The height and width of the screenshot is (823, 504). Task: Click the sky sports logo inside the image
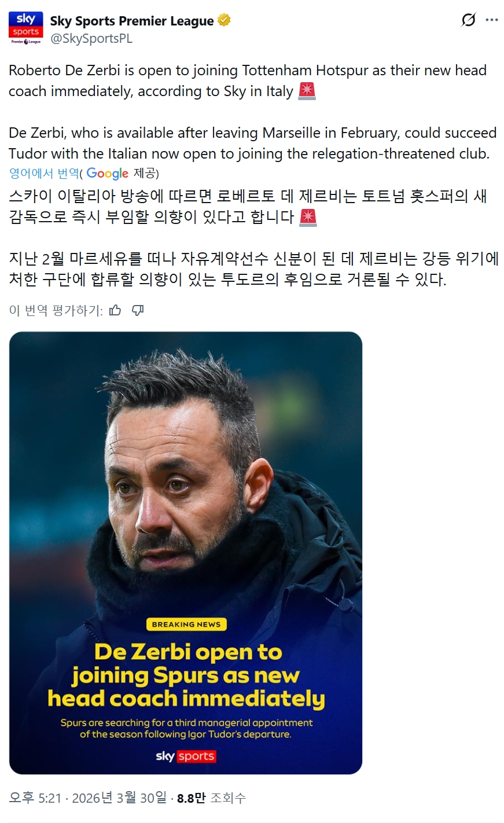(186, 756)
